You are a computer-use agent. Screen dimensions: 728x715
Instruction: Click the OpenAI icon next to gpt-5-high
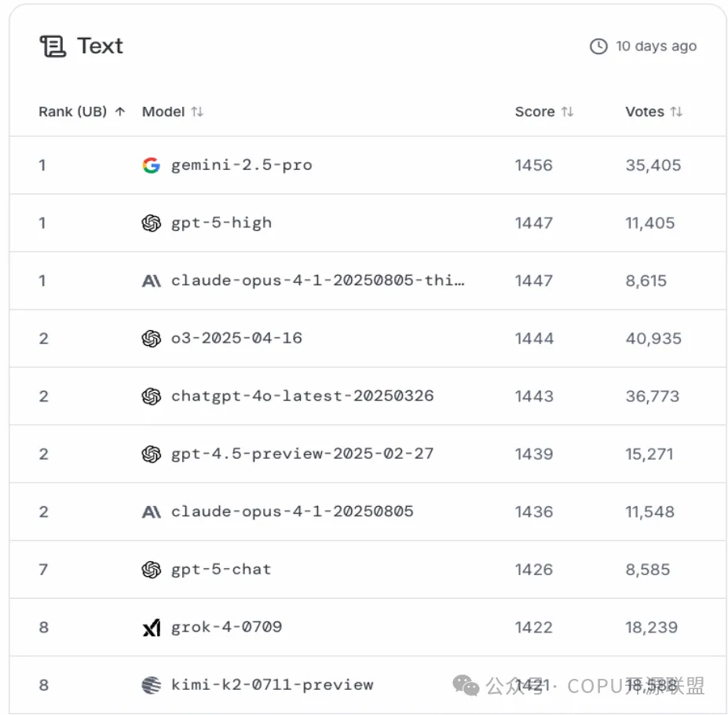coord(151,222)
